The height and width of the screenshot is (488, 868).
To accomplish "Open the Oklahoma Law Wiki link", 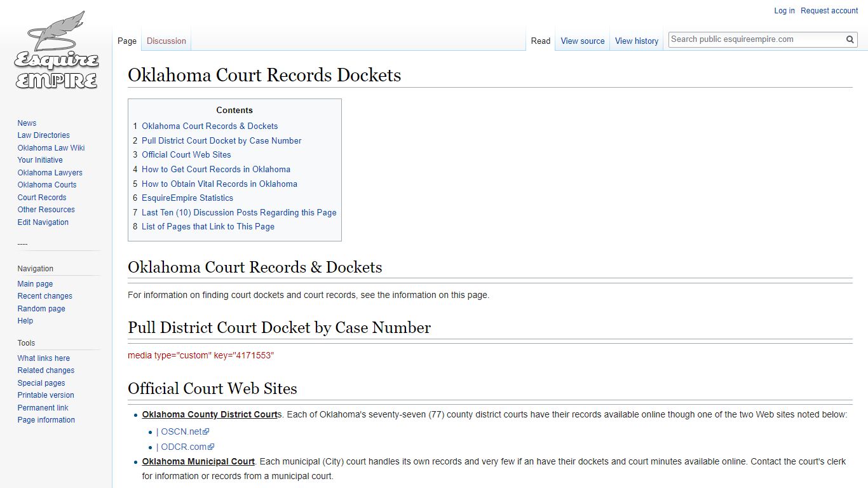I will [x=51, y=148].
